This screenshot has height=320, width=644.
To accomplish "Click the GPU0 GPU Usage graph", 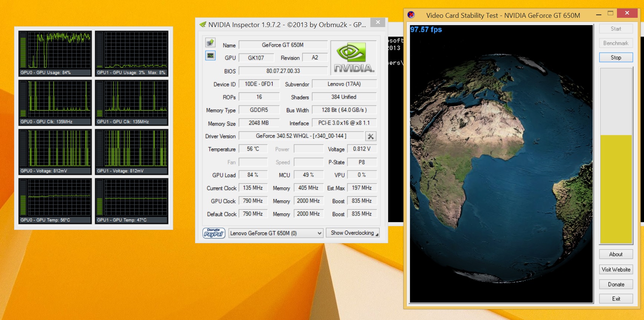I will click(55, 54).
